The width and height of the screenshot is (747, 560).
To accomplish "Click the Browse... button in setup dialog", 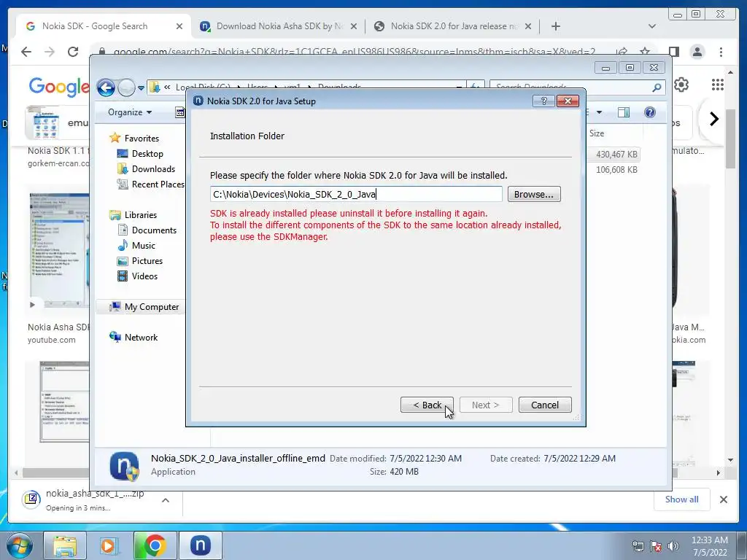I will click(533, 194).
